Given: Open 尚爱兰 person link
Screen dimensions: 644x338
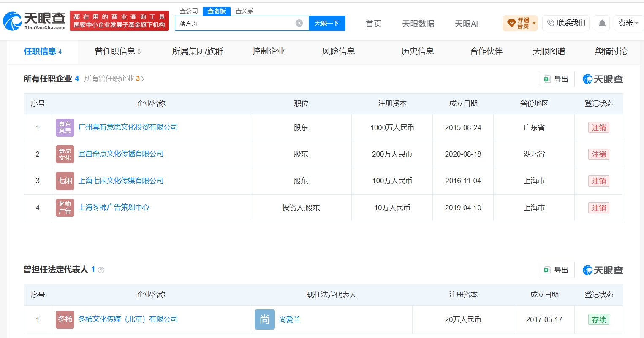Looking at the screenshot, I should point(290,320).
